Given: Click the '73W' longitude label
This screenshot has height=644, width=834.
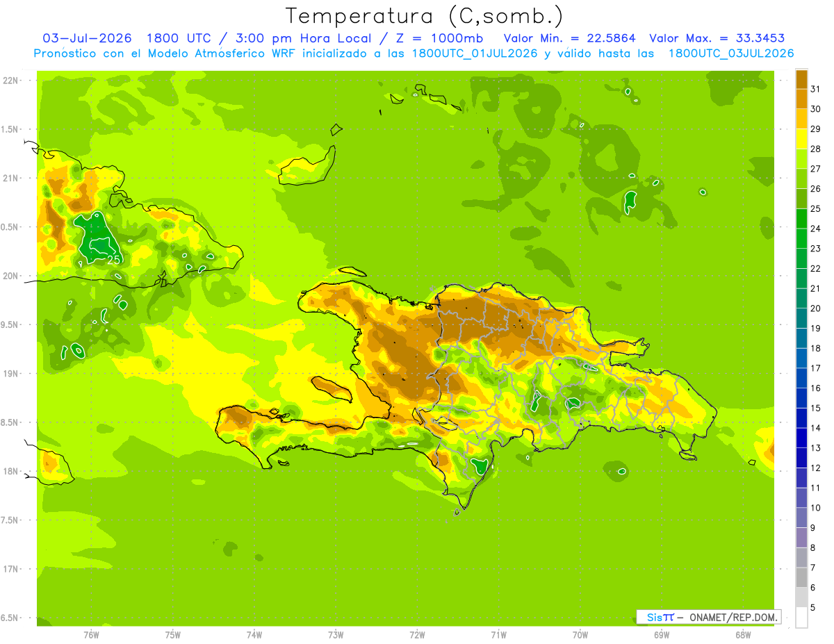Looking at the screenshot, I should 336,634.
